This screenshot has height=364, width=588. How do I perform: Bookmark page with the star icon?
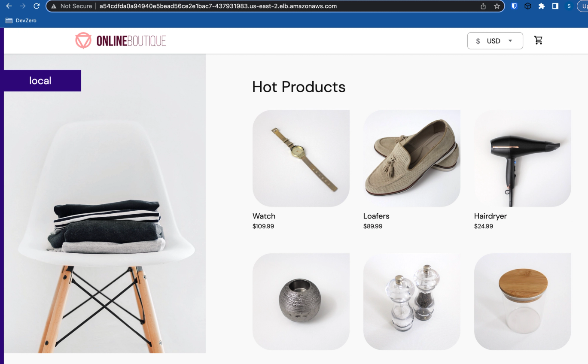497,6
